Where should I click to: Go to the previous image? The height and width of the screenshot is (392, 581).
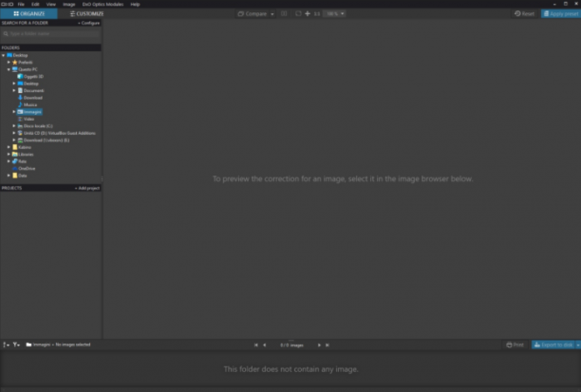point(265,345)
